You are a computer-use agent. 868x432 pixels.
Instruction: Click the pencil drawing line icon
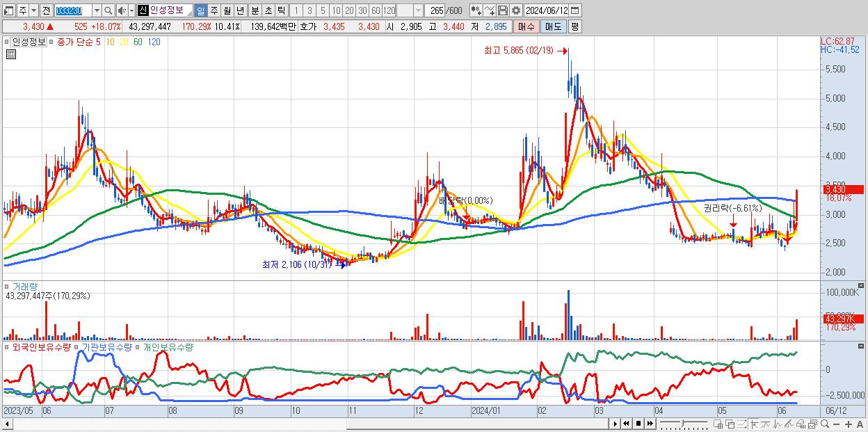tap(789, 424)
